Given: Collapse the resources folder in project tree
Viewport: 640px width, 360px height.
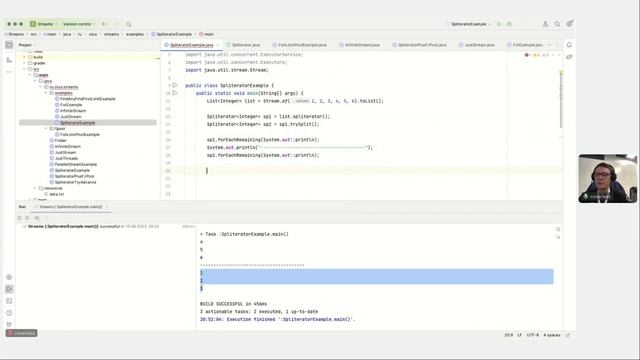Looking at the screenshot, I should click(35, 188).
